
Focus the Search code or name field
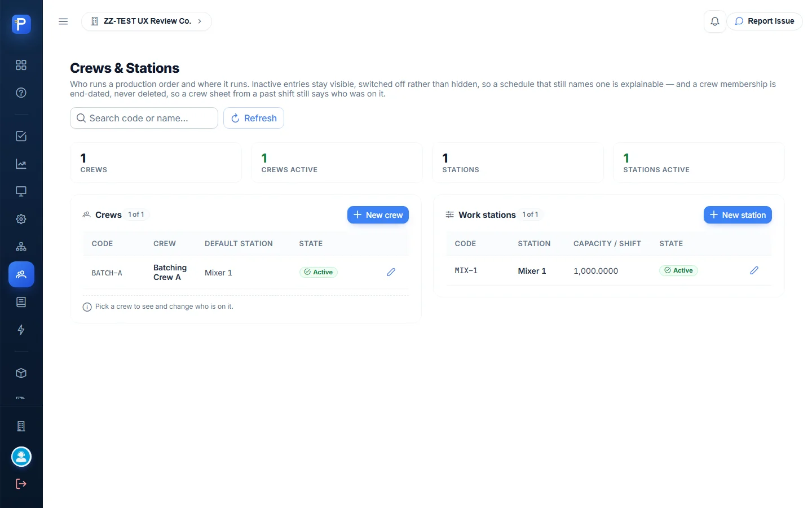144,118
